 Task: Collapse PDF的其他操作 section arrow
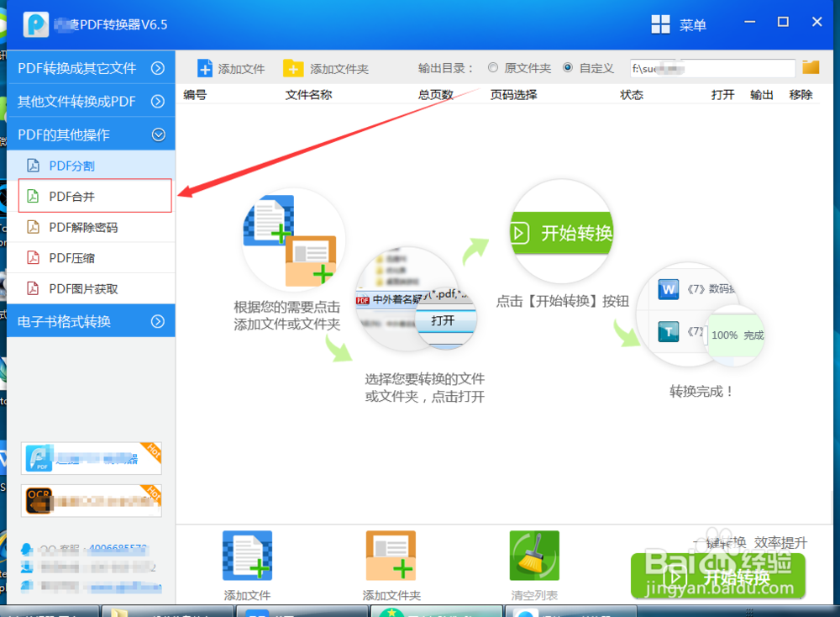click(159, 134)
